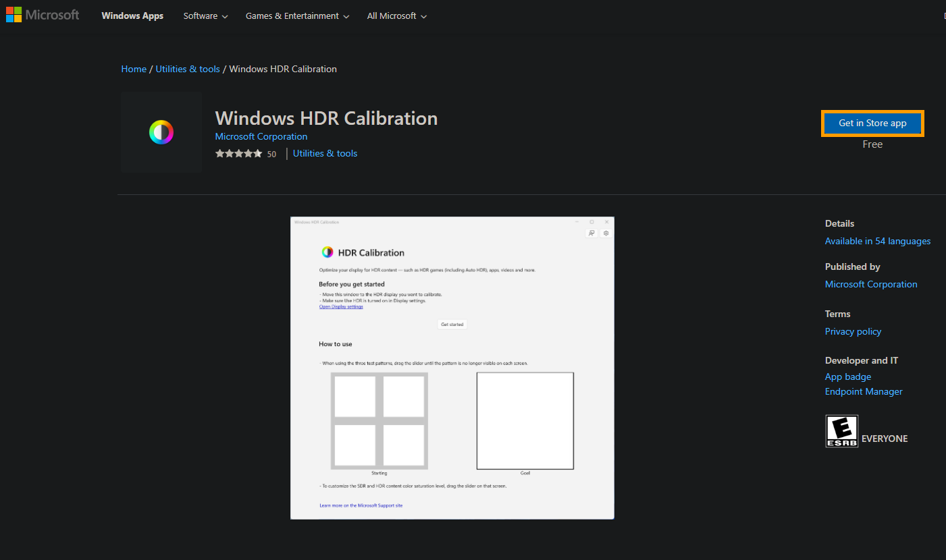Click the Windows HDR Calibration app icon
This screenshot has width=946, height=560.
coord(161,132)
